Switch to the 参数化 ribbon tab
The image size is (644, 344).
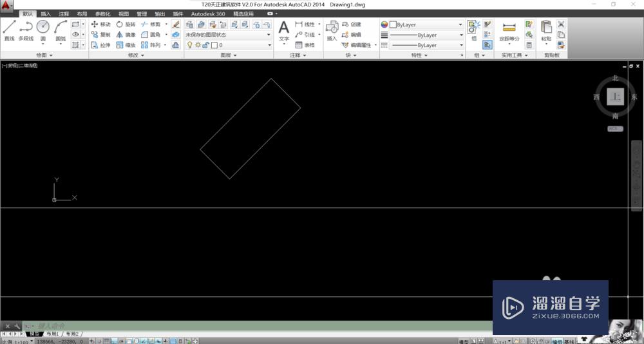(x=102, y=14)
